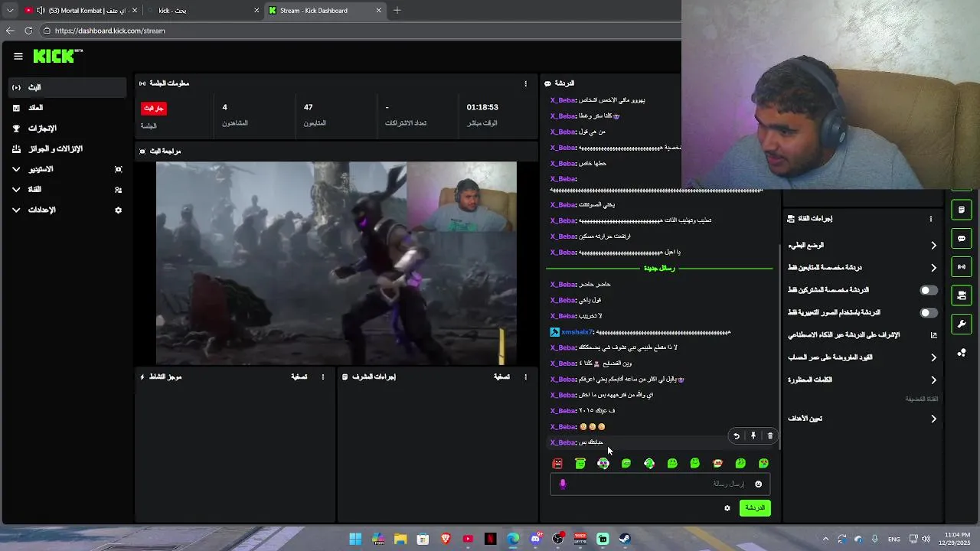Click the document widget icon in right strip

962,210
